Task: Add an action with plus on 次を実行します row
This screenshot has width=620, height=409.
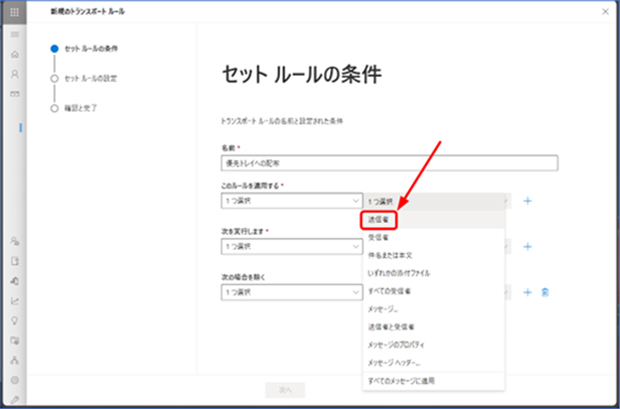Action: pos(527,246)
